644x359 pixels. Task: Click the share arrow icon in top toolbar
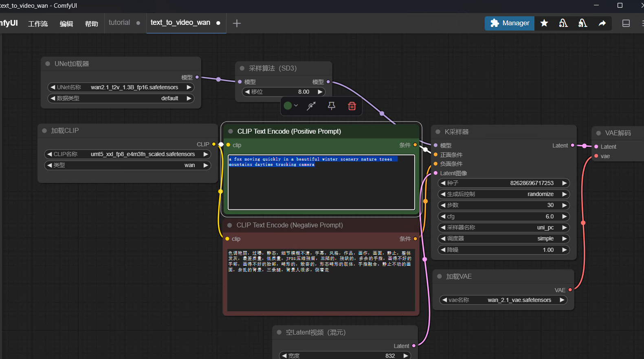(x=602, y=23)
